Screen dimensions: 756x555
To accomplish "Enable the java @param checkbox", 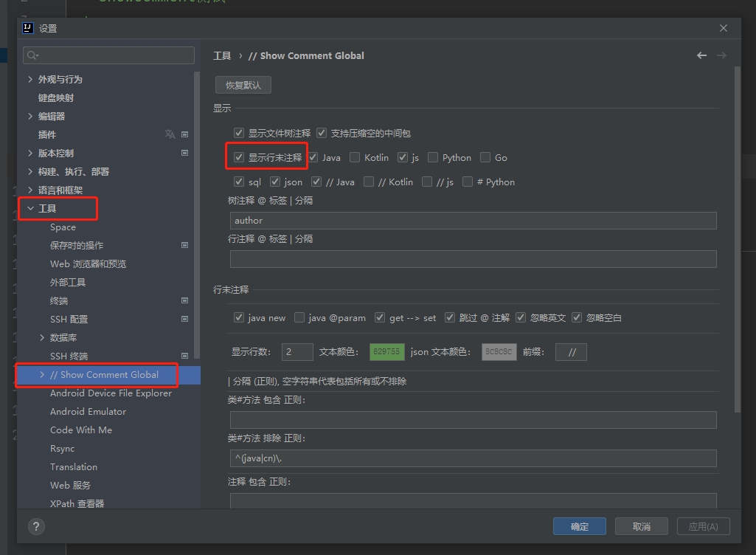I will (299, 317).
